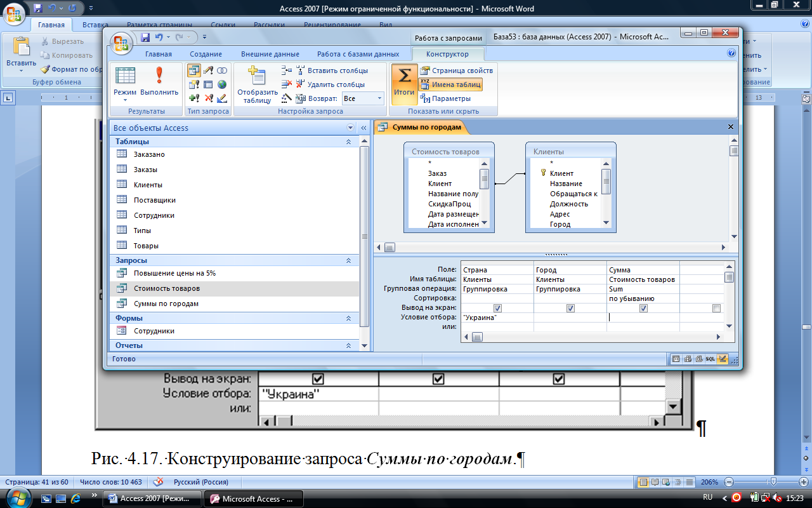Click the Параметры button
812x508 pixels.
tap(445, 98)
